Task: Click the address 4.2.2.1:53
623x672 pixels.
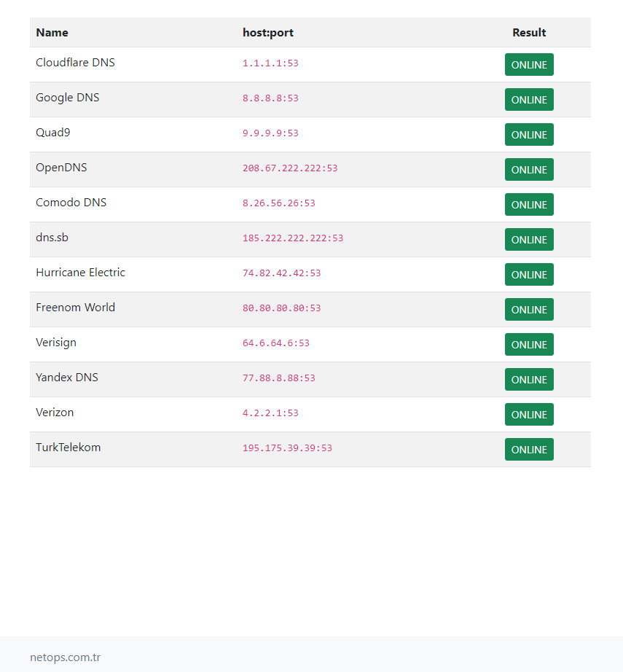Action: (270, 413)
